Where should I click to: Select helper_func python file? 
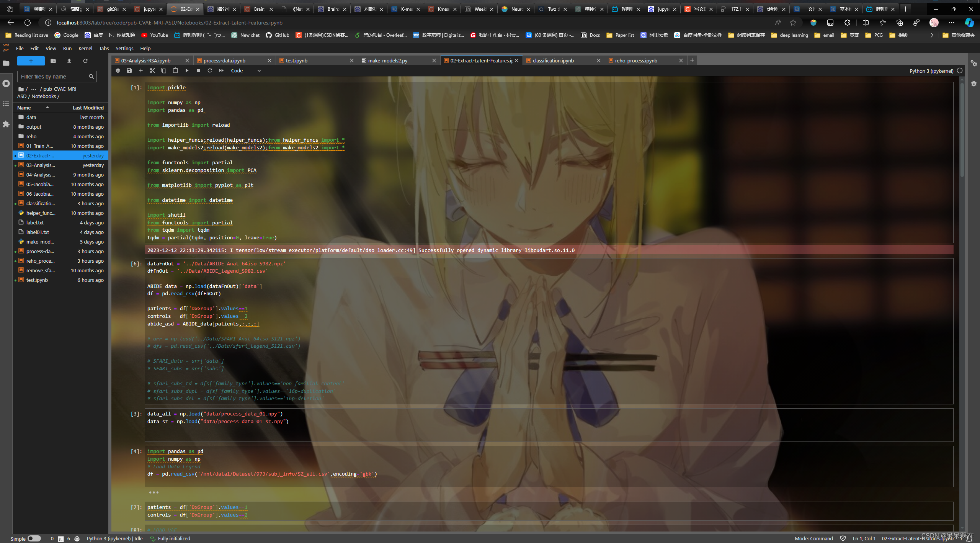tap(61, 213)
